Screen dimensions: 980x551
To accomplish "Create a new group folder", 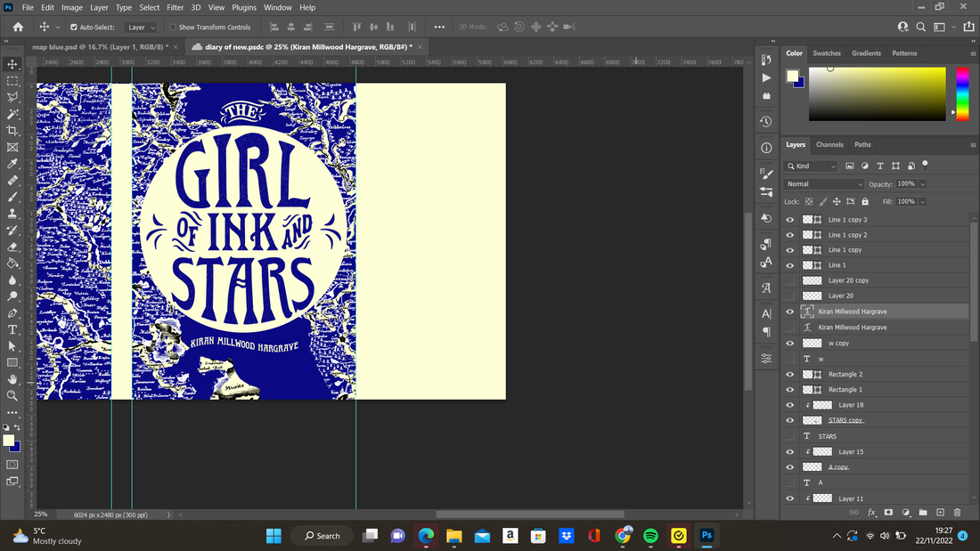I will (923, 512).
